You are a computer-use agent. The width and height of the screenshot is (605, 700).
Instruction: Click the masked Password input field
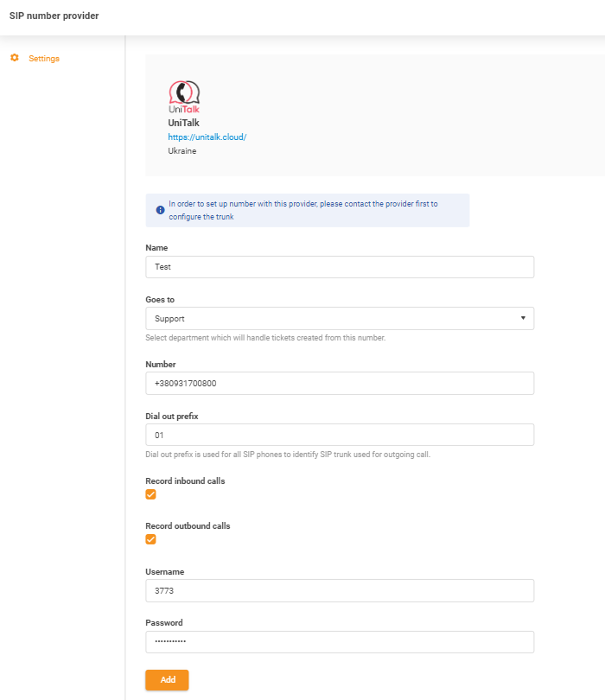tap(339, 641)
